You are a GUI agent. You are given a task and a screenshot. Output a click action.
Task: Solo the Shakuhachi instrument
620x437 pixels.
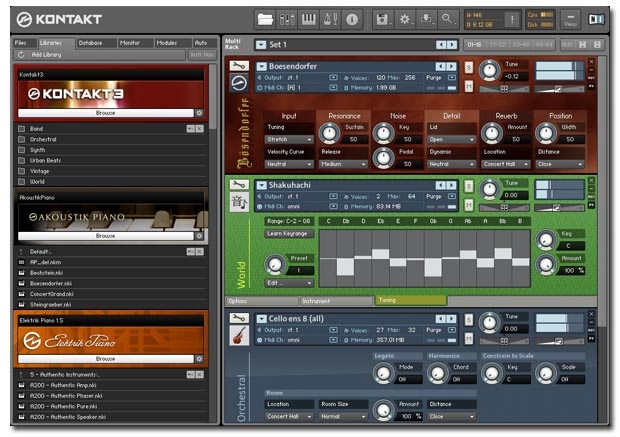pyautogui.click(x=469, y=186)
